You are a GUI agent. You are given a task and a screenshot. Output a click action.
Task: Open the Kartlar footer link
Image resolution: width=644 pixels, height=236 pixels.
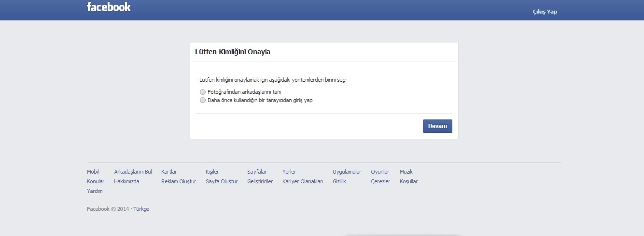[x=169, y=172]
